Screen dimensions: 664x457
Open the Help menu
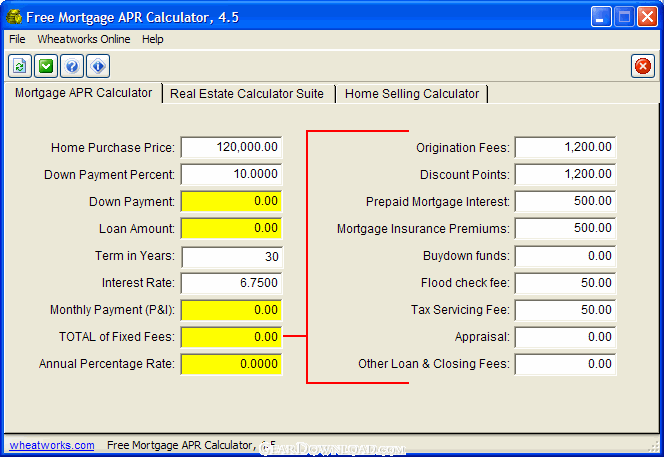(152, 39)
